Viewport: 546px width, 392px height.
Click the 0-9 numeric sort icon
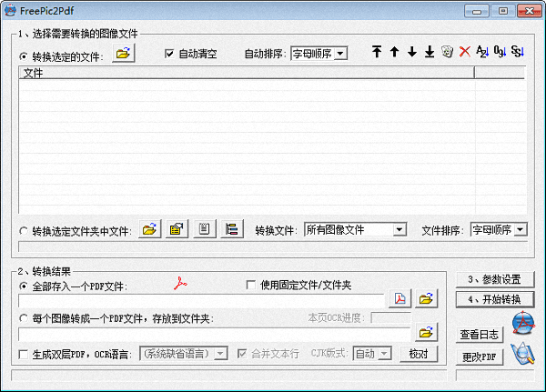pyautogui.click(x=500, y=53)
